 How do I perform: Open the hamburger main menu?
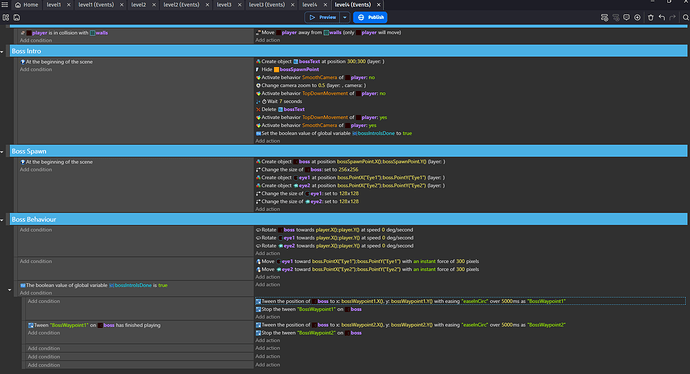coord(5,4)
